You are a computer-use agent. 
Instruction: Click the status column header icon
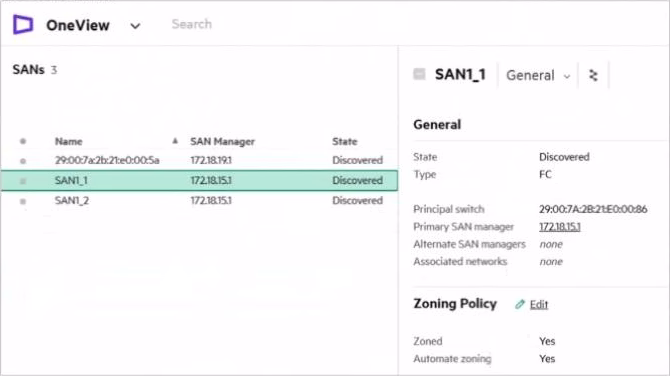point(23,141)
